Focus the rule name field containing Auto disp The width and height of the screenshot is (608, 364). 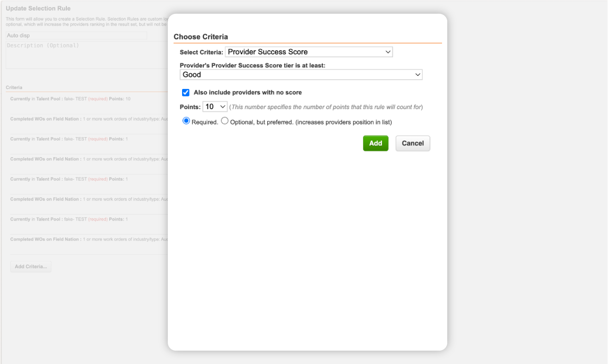coord(76,35)
